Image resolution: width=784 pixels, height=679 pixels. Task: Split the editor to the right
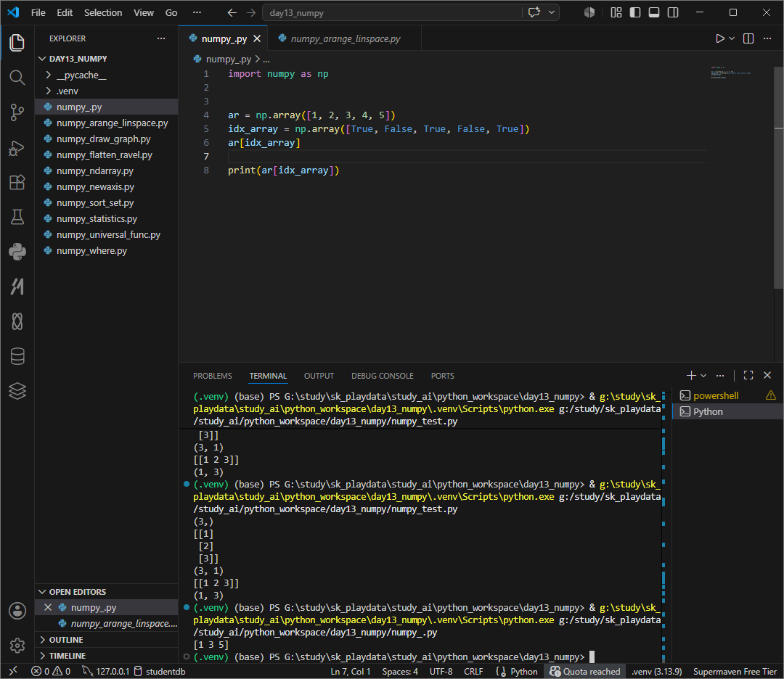tap(748, 38)
